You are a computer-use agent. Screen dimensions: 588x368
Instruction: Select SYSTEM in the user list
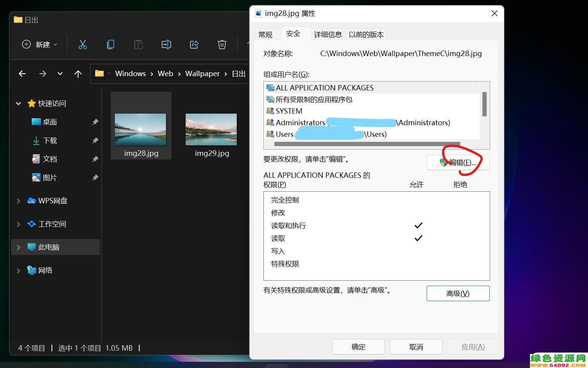pos(371,111)
